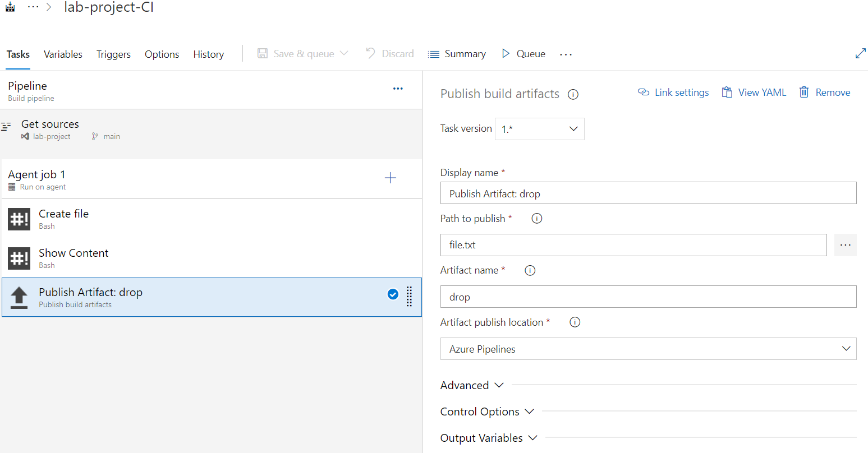Expand the Advanced section
Viewport: 868px width, 453px height.
(x=472, y=385)
